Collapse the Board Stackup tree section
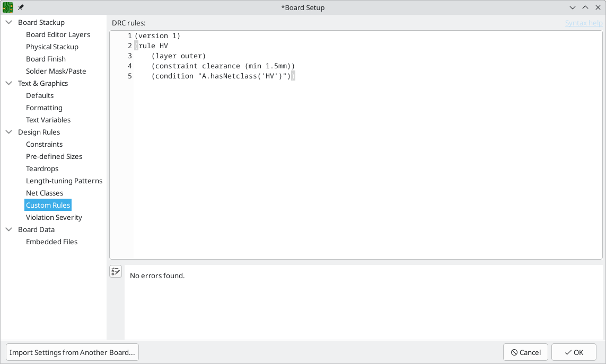606x364 pixels. click(x=9, y=22)
